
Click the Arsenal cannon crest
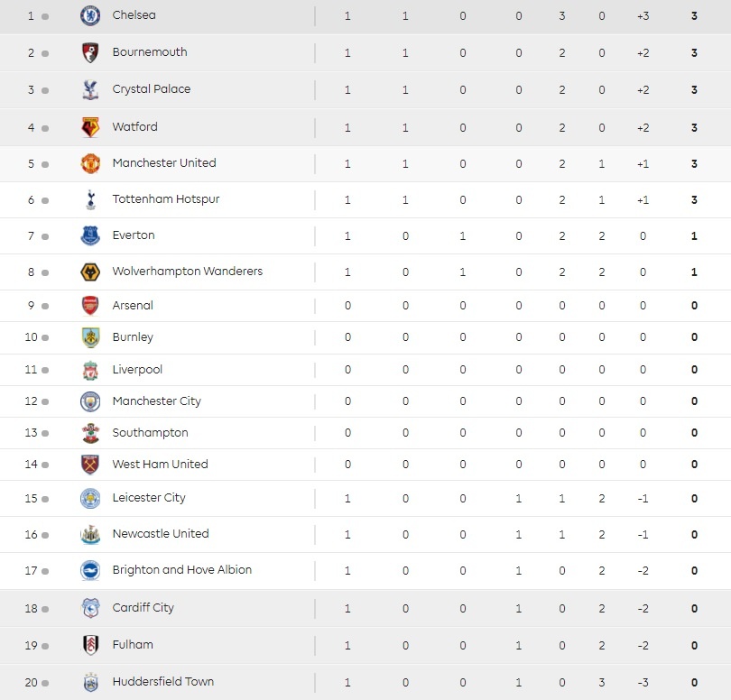coord(89,305)
